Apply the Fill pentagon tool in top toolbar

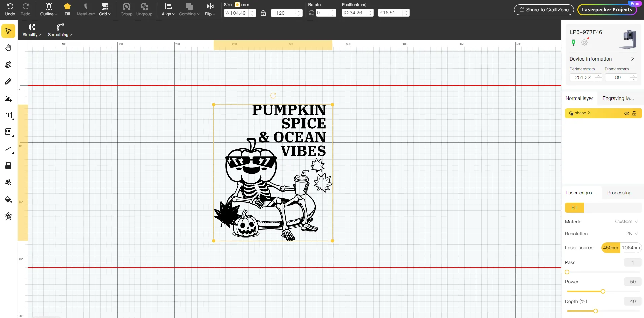point(67,6)
